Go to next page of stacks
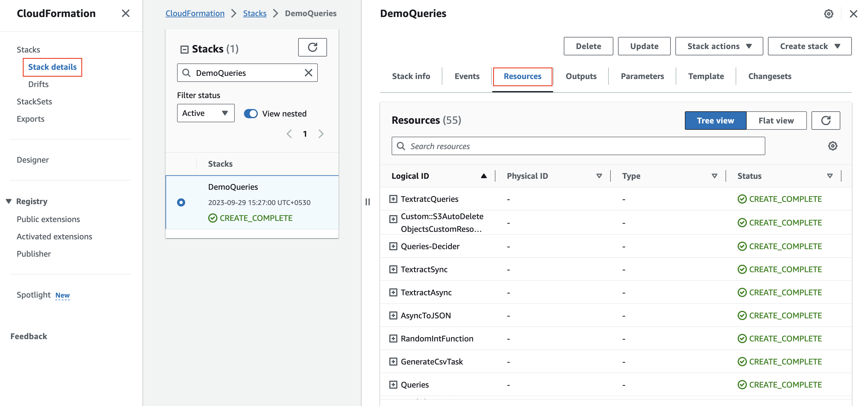 pos(321,134)
